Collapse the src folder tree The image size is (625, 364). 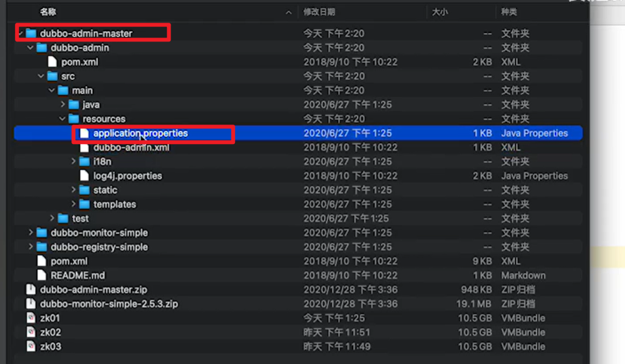coord(41,76)
